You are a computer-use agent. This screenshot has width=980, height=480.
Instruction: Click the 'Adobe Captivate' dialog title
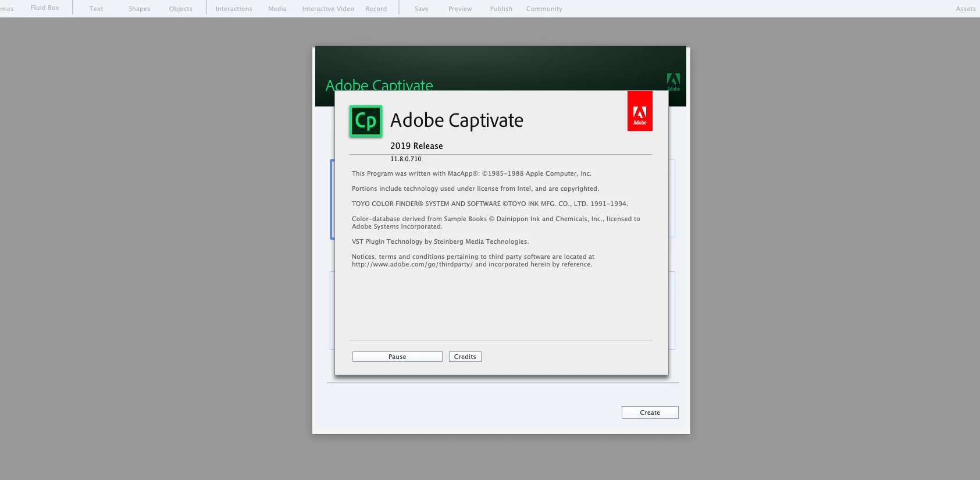click(457, 120)
